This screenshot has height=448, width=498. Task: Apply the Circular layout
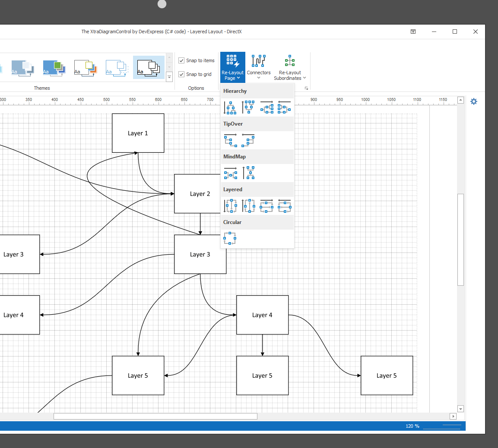pyautogui.click(x=230, y=239)
